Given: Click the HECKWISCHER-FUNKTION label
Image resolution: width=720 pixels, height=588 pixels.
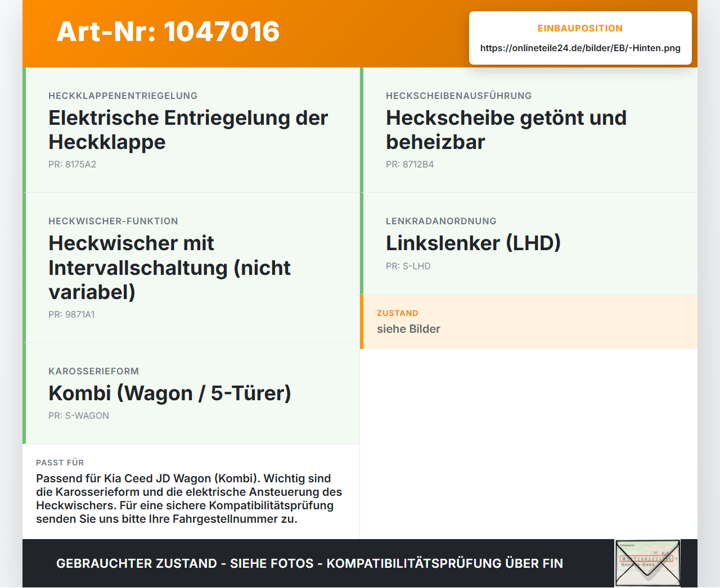Looking at the screenshot, I should click(113, 221).
